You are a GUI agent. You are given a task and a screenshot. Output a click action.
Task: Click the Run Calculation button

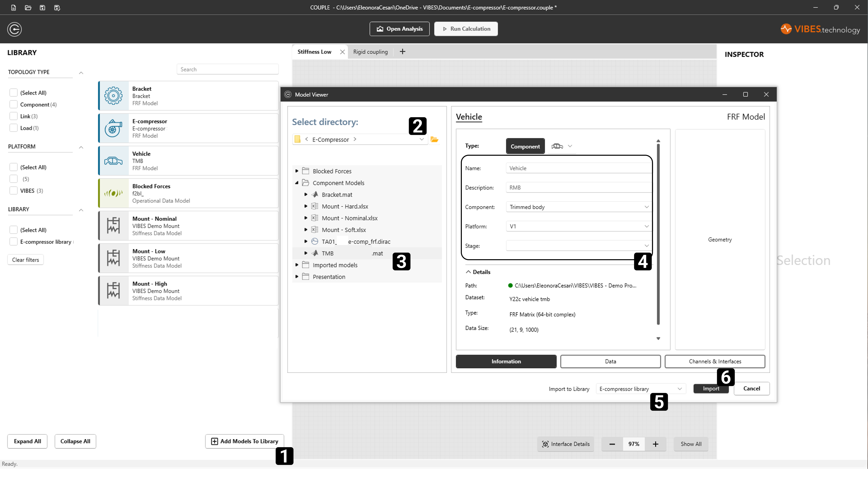pos(466,29)
